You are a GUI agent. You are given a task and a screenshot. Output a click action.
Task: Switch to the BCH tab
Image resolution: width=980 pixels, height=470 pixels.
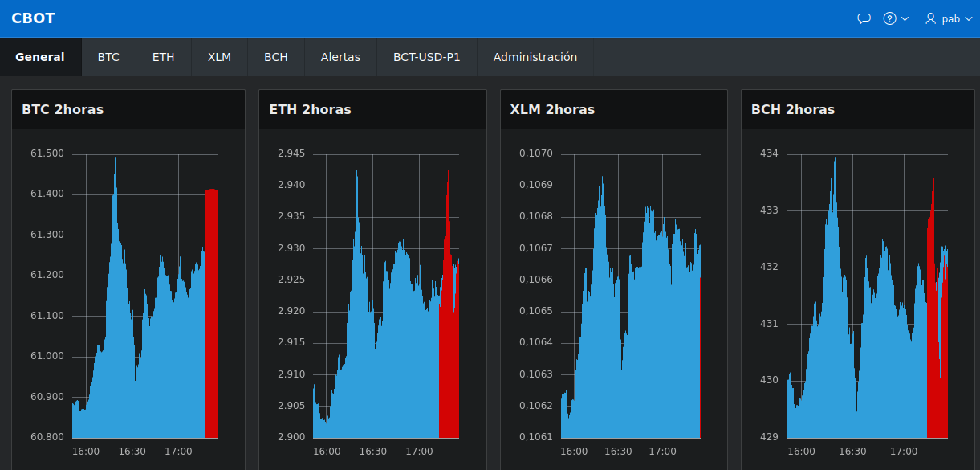(275, 56)
